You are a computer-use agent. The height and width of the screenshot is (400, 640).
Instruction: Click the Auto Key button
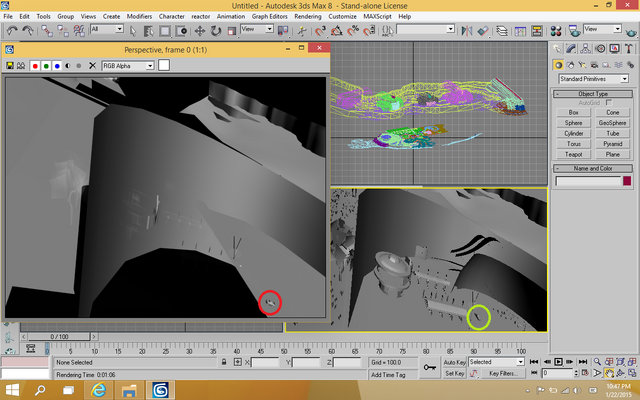point(455,362)
